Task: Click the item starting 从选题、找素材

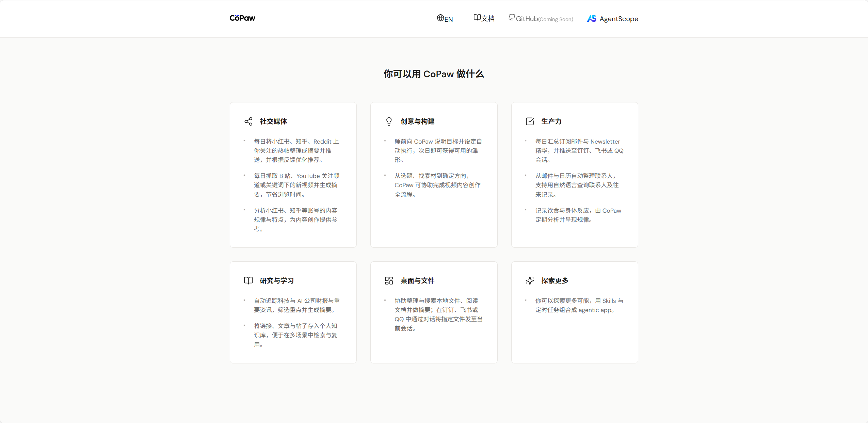Action: pyautogui.click(x=438, y=185)
